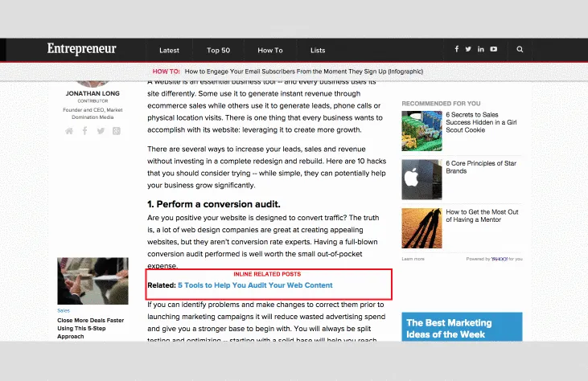Screen dimensions: 588x381
Task: Click the search magnifier icon
Action: tap(520, 50)
